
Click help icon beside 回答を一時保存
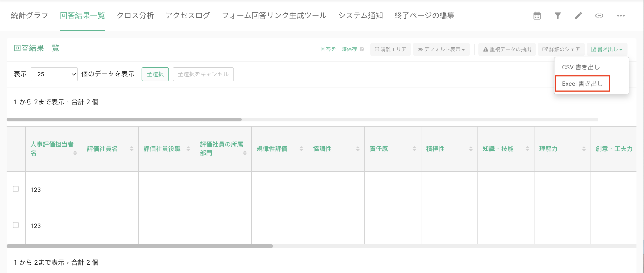[x=362, y=49]
